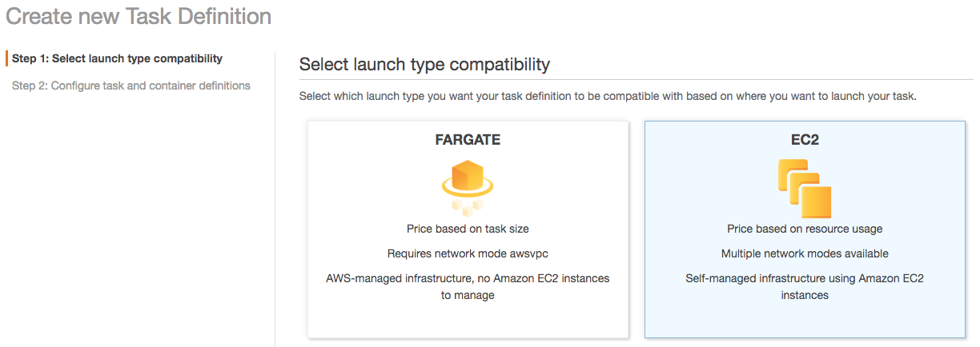The width and height of the screenshot is (980, 347).
Task: Click the Fargate orange cube icon
Action: tap(467, 176)
